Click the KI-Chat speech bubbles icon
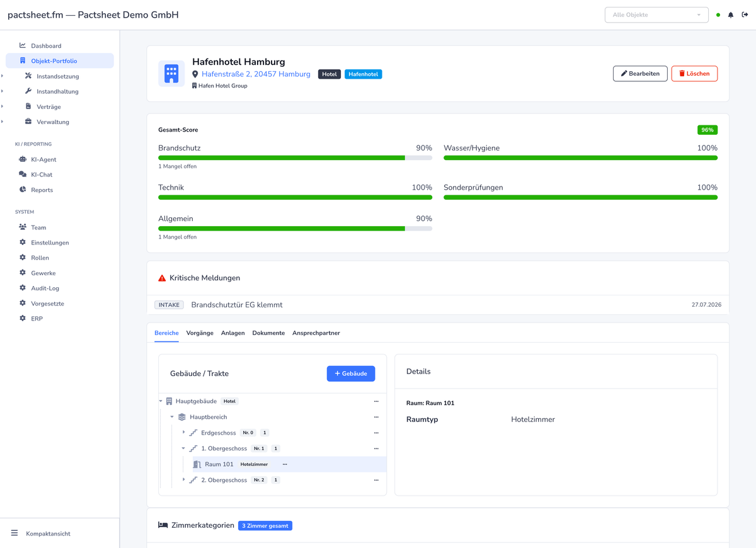 23,174
